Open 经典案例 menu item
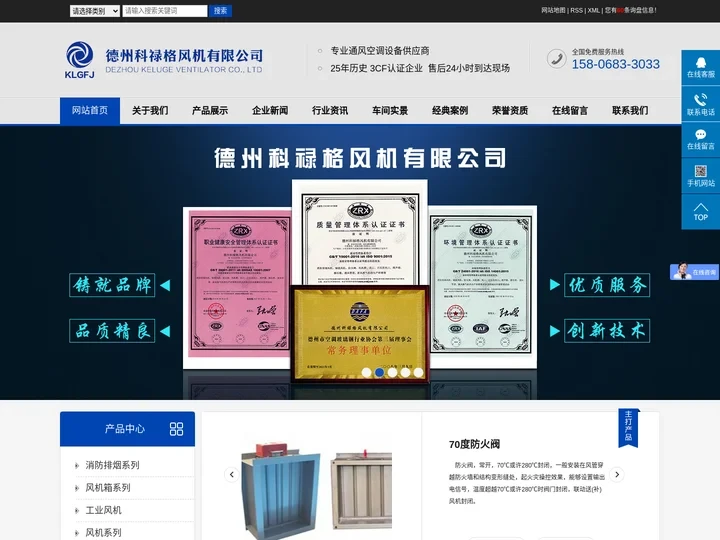Viewport: 720px width, 540px height. (450, 111)
